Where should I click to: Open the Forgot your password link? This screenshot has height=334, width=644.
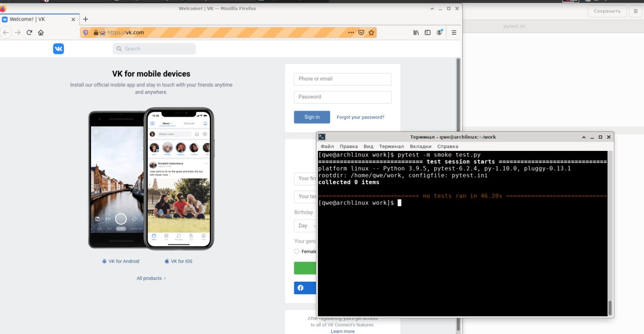tap(360, 117)
